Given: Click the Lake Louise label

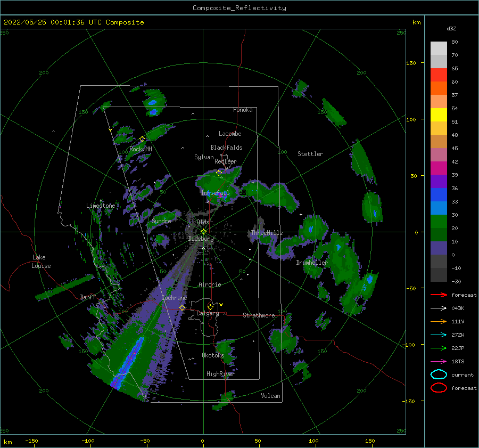Looking at the screenshot, I should click(41, 262).
